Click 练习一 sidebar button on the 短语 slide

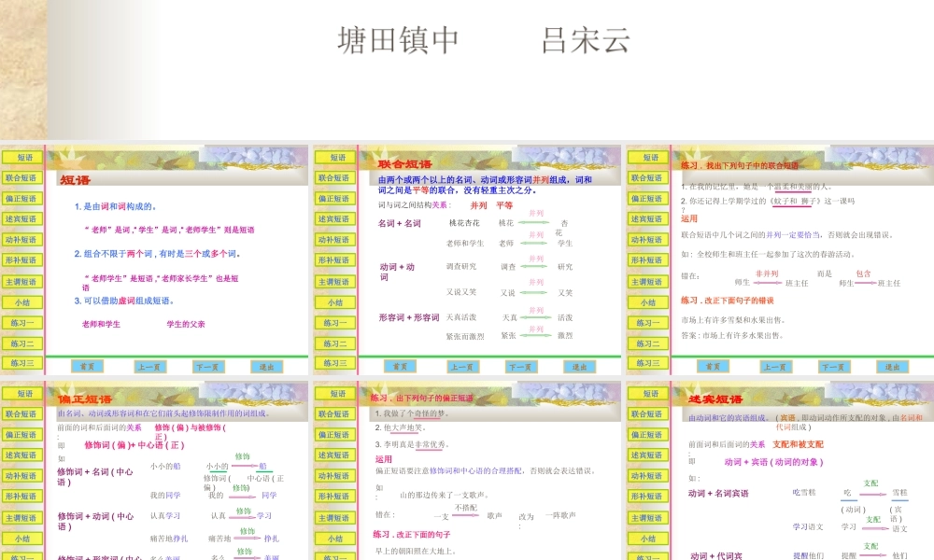coord(22,323)
